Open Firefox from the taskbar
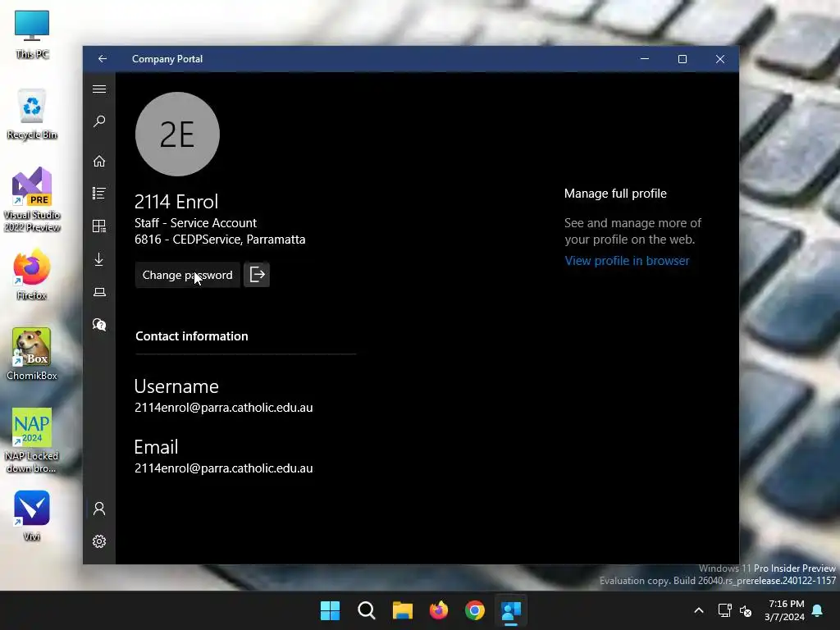The image size is (840, 630). (439, 610)
